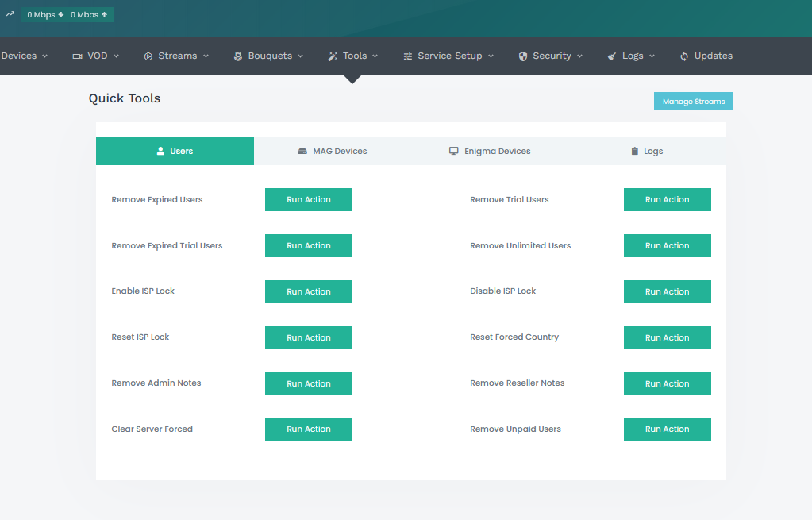Run action for Remove Unpaid Users
Image resolution: width=812 pixels, height=520 pixels.
click(667, 429)
